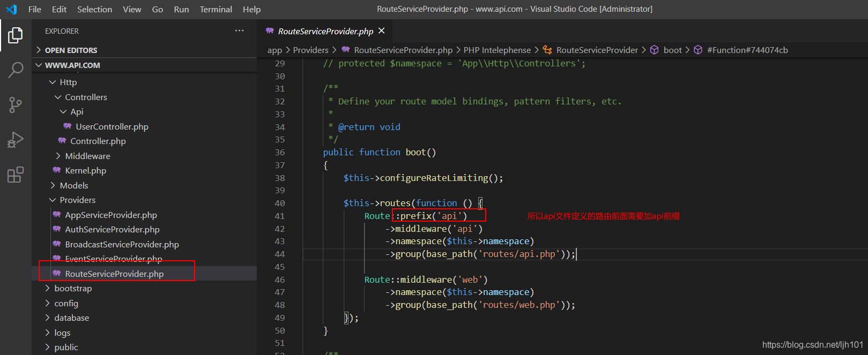Open UserController.php in file tree
868x355 pixels.
point(112,126)
